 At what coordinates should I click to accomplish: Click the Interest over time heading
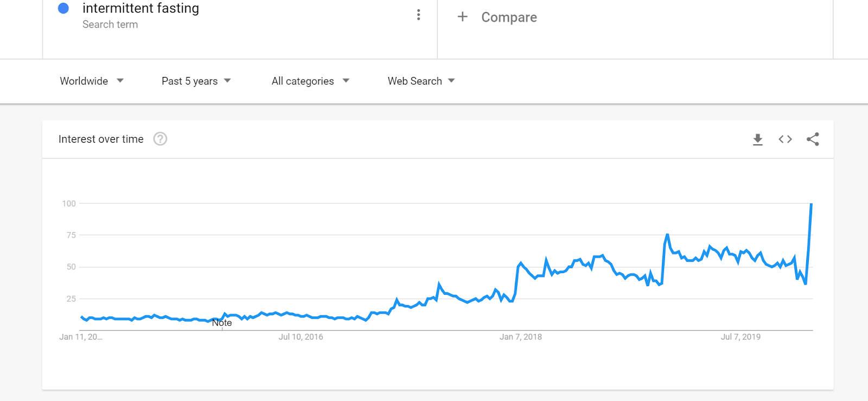[x=101, y=139]
